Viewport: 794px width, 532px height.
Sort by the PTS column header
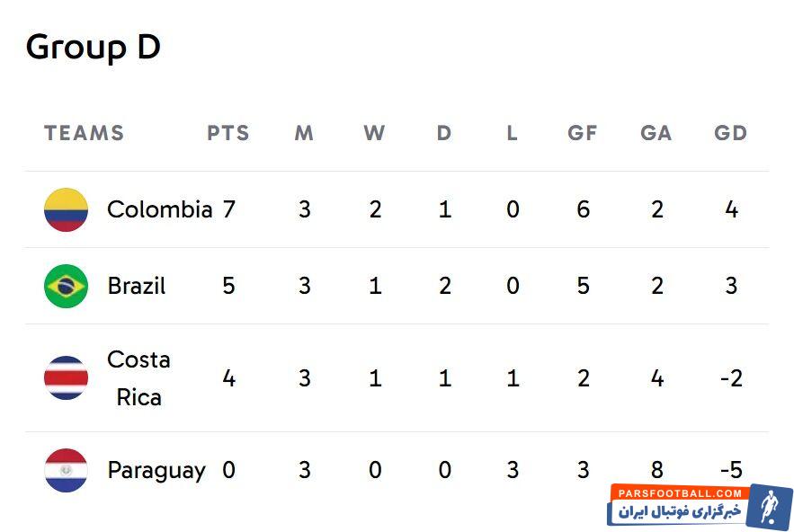pyautogui.click(x=228, y=133)
